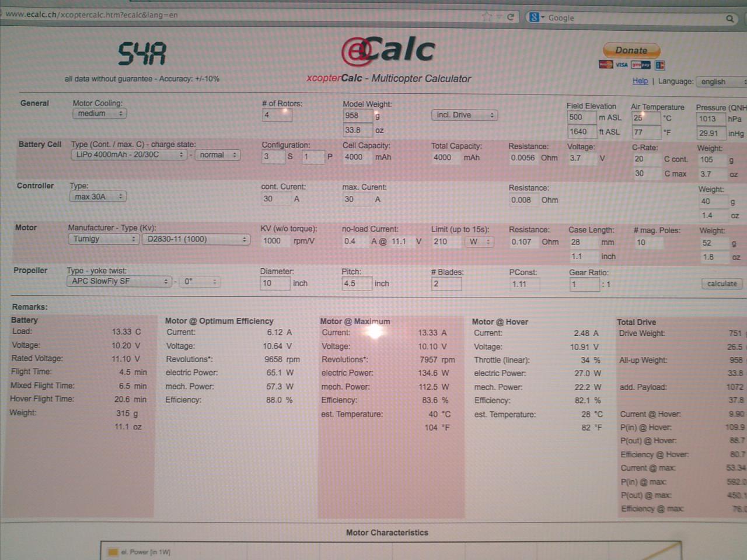The height and width of the screenshot is (560, 747).
Task: Open the Help link
Action: (x=640, y=81)
